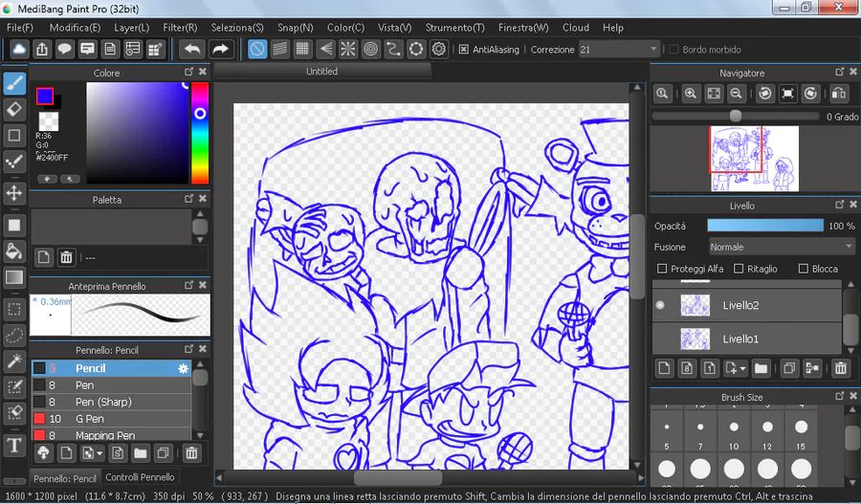
Task: Select the Magic Wand tool
Action: [x=14, y=361]
